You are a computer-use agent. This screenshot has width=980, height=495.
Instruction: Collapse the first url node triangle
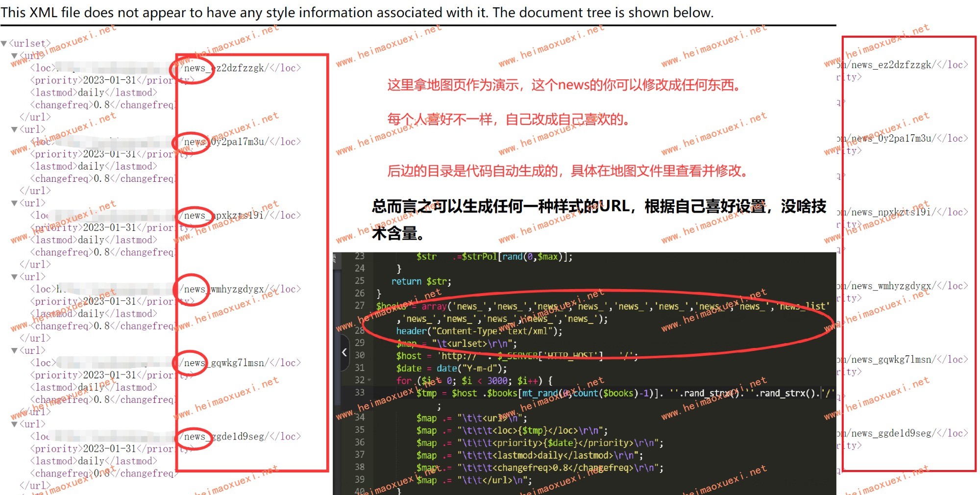tap(15, 56)
